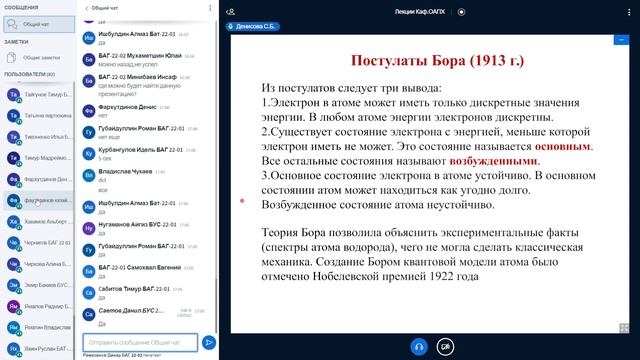Click the avatar next to Самохвал Евгений's message

[89, 271]
